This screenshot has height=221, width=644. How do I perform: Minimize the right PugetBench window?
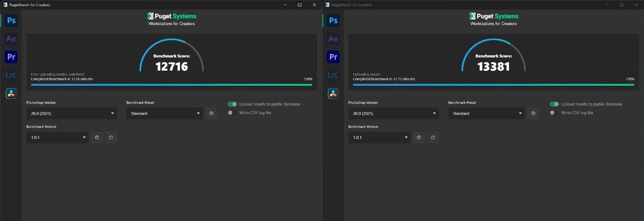[x=606, y=4]
